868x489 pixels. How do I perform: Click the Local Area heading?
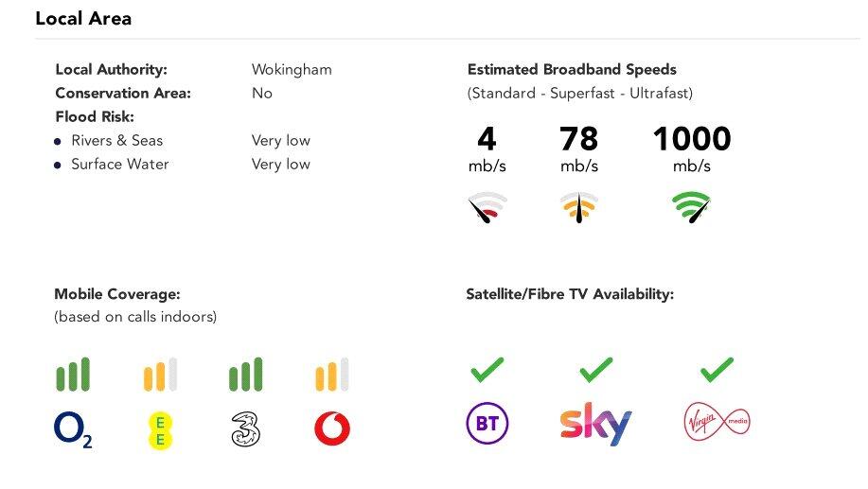[x=83, y=18]
